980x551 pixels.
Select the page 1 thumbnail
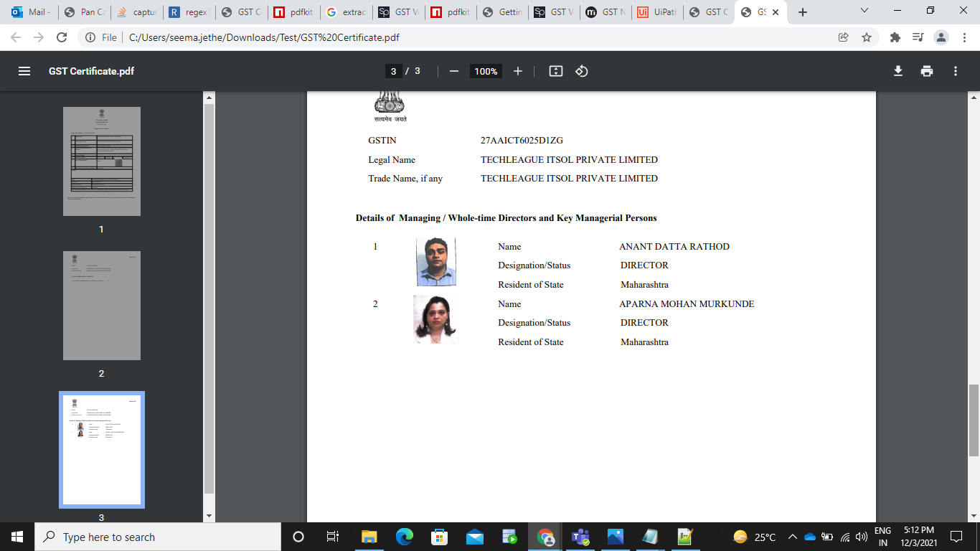coord(102,161)
